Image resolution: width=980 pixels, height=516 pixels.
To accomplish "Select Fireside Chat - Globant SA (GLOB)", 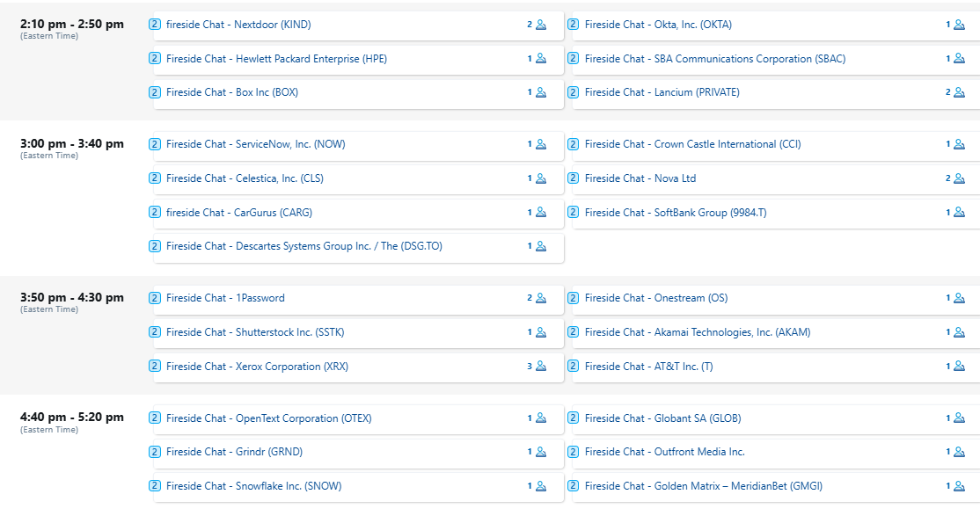I will [x=662, y=418].
